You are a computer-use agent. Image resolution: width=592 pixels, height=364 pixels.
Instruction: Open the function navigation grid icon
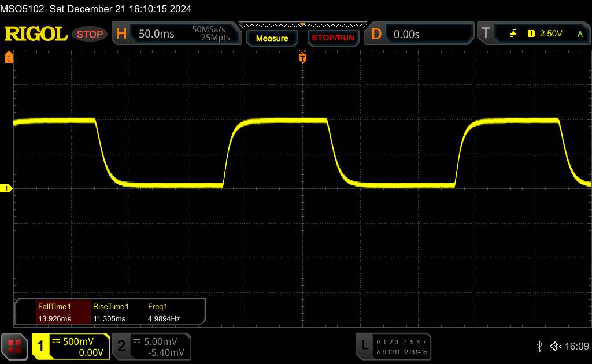(x=15, y=346)
